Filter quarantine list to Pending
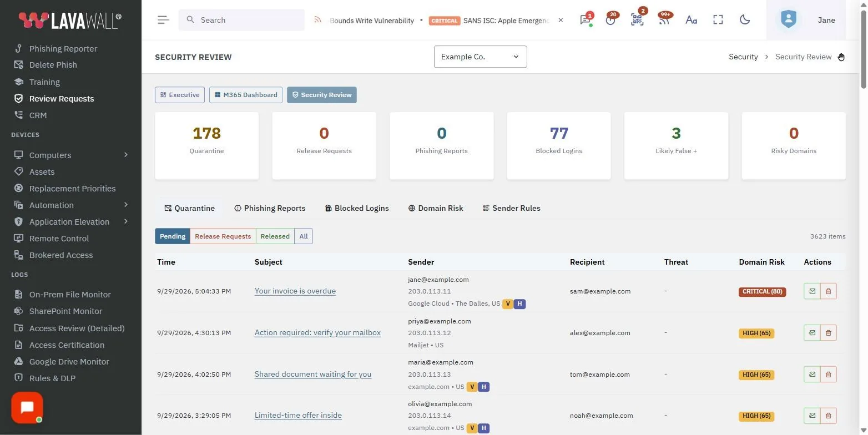Image resolution: width=868 pixels, height=435 pixels. [x=173, y=236]
